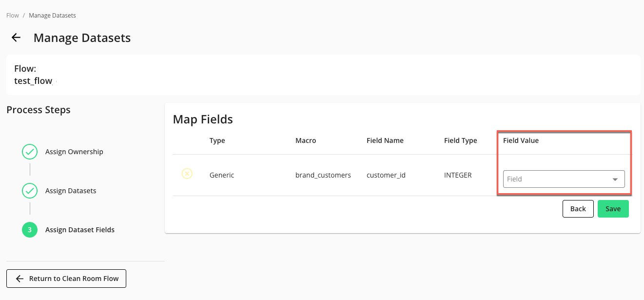Follow the Flow breadcrumb link
This screenshot has width=644, height=300.
coord(12,15)
